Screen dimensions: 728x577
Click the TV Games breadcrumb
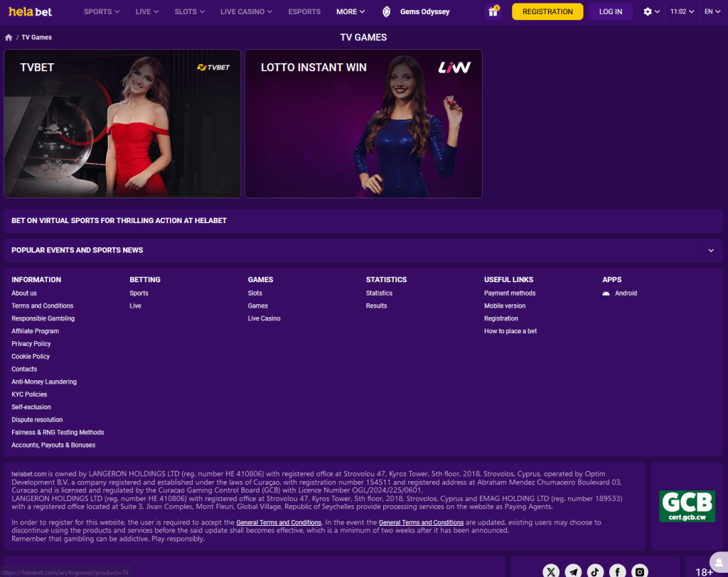pyautogui.click(x=37, y=38)
